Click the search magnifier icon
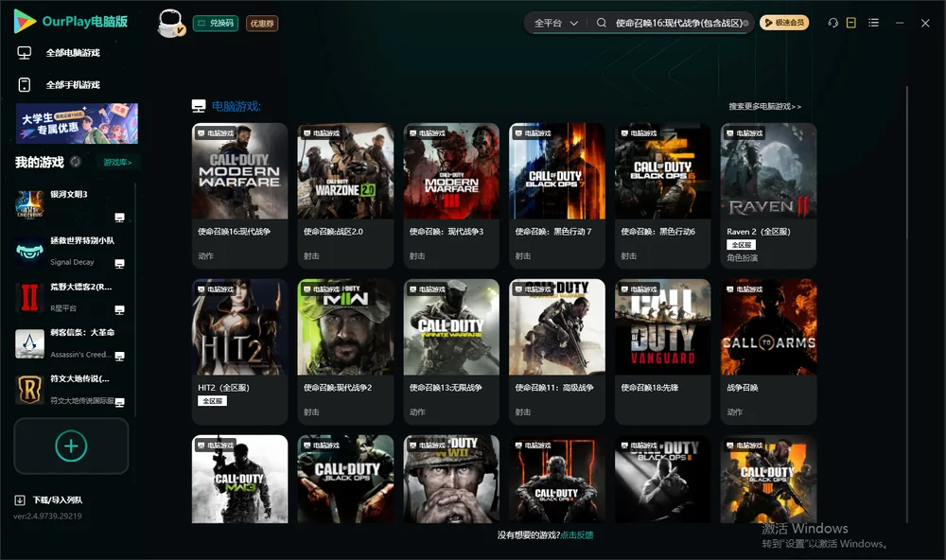Viewport: 946px width, 560px height. click(x=602, y=23)
